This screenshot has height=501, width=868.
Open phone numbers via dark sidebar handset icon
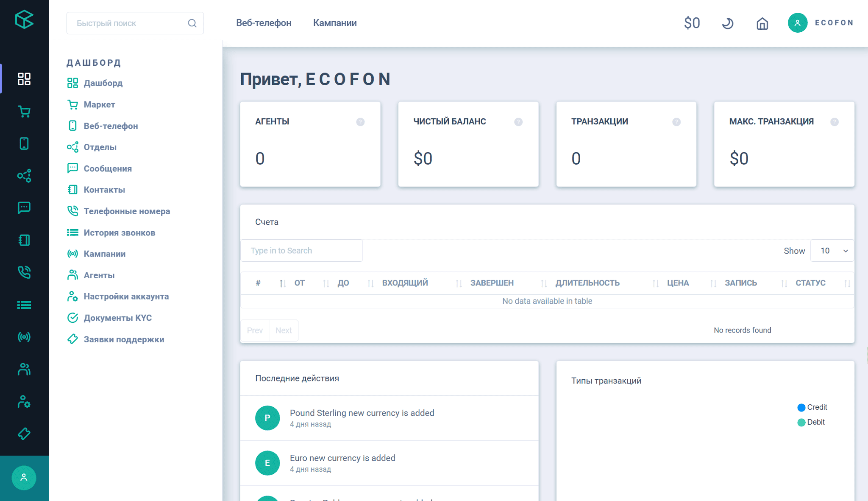tap(24, 272)
